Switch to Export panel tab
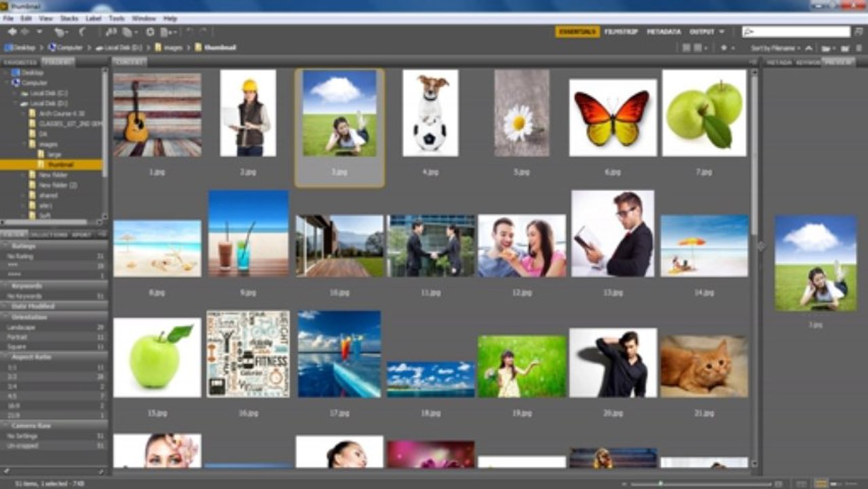This screenshot has width=868, height=489. point(81,234)
